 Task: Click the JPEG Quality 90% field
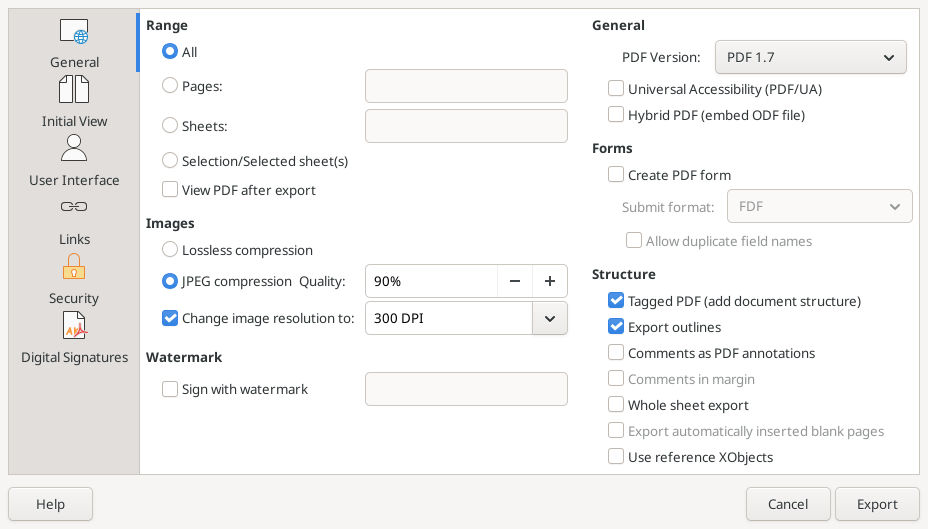[431, 281]
